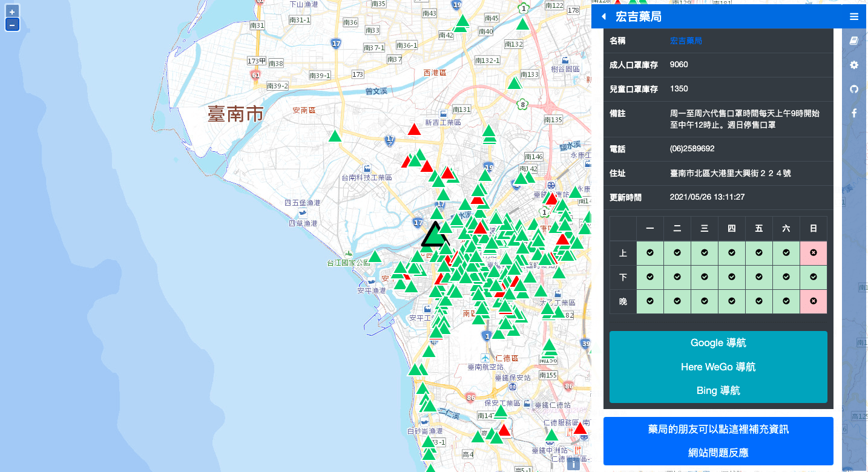Open settings via the sidebar gear icon
Viewport: 868px width, 472px height.
click(x=854, y=65)
